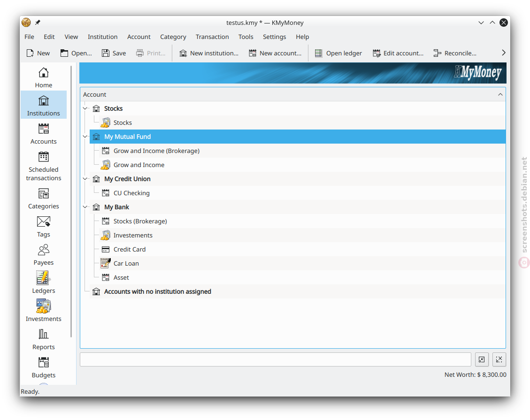Collapse the My Credit Union node
Screen dimensions: 530x420
click(x=85, y=179)
